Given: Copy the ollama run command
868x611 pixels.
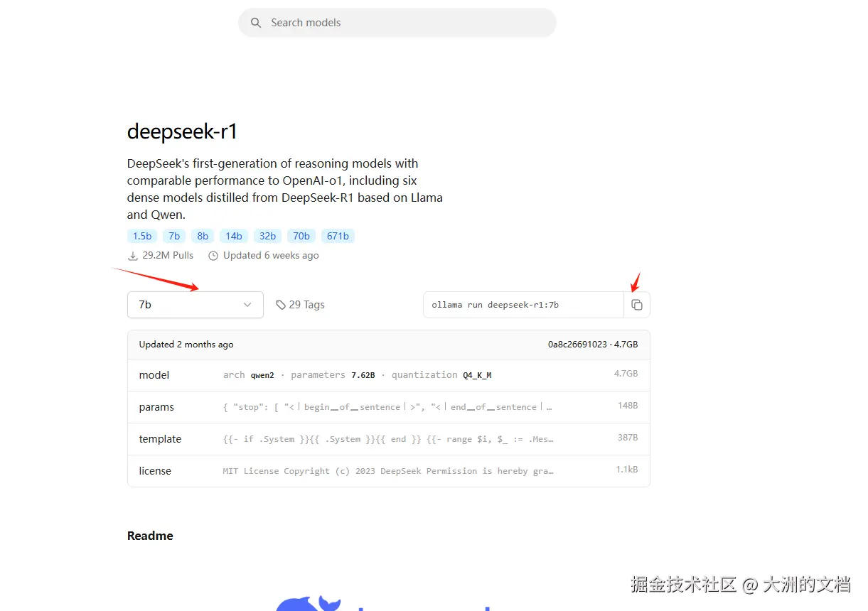Looking at the screenshot, I should tap(637, 305).
